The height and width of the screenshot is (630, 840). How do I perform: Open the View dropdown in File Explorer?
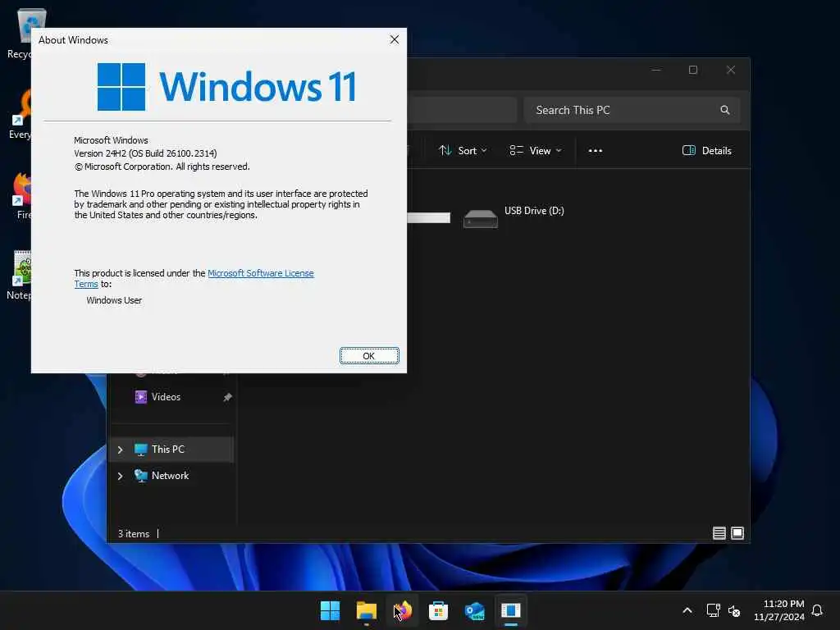(x=535, y=151)
